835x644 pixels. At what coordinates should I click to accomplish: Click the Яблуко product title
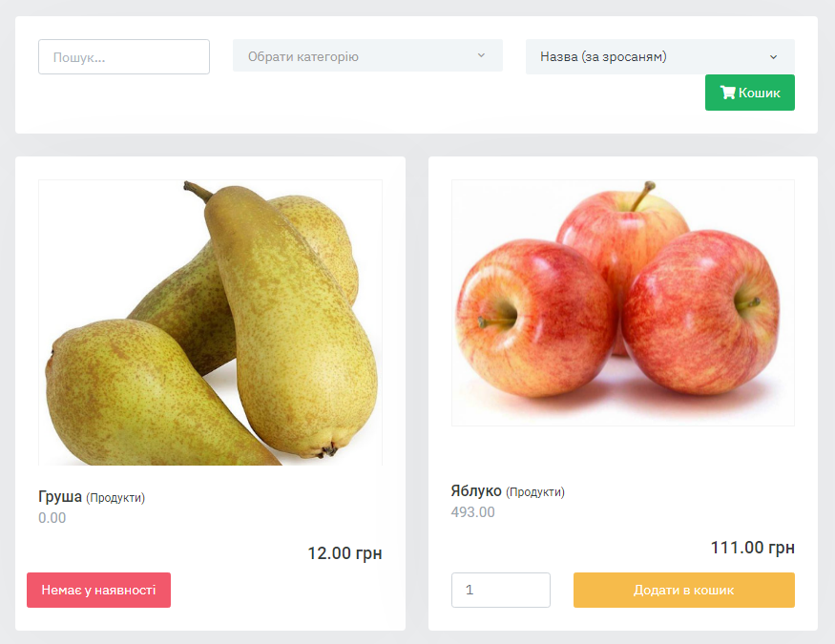476,490
